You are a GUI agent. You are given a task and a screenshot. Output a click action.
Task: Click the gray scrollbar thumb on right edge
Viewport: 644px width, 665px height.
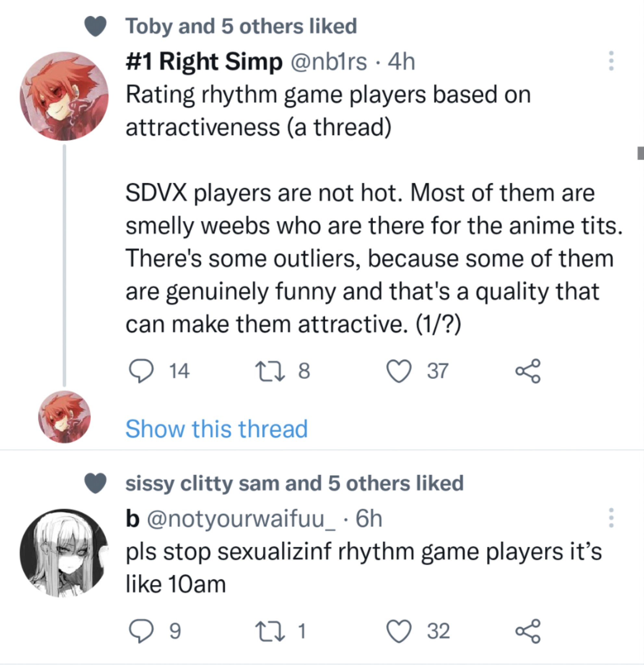tap(640, 153)
